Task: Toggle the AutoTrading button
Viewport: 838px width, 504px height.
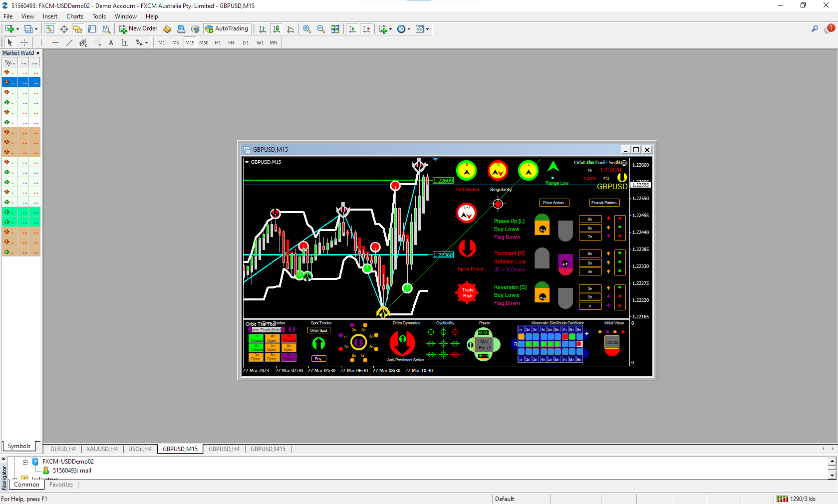Action: point(227,29)
